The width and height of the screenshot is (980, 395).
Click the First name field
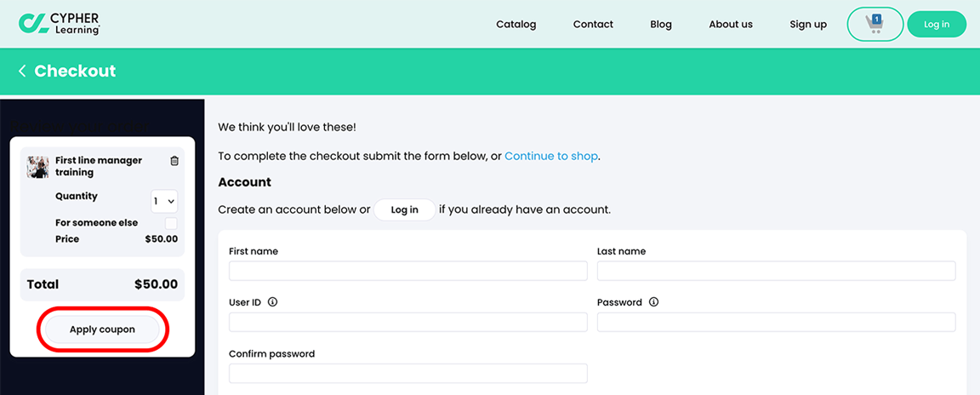click(408, 271)
